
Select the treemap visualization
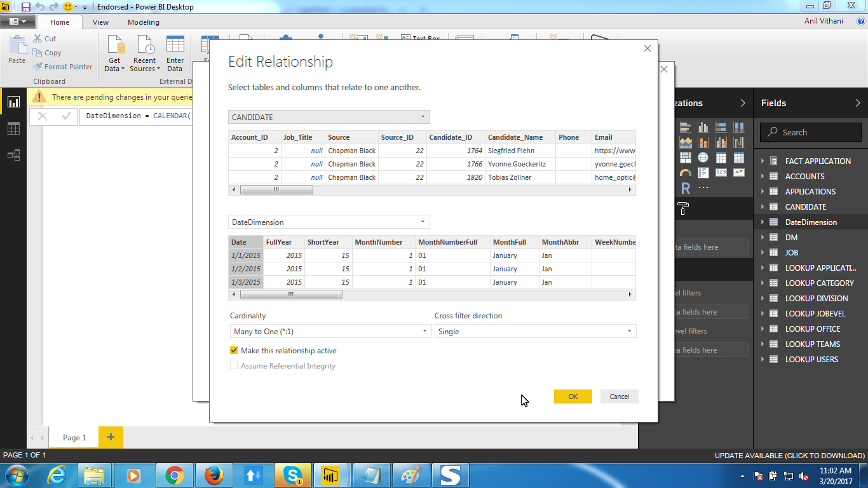click(685, 158)
